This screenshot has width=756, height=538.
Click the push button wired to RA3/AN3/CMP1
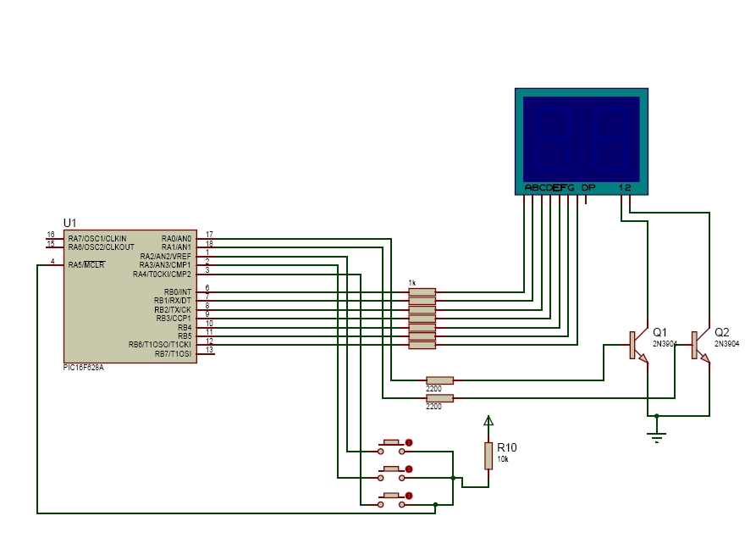click(x=391, y=474)
